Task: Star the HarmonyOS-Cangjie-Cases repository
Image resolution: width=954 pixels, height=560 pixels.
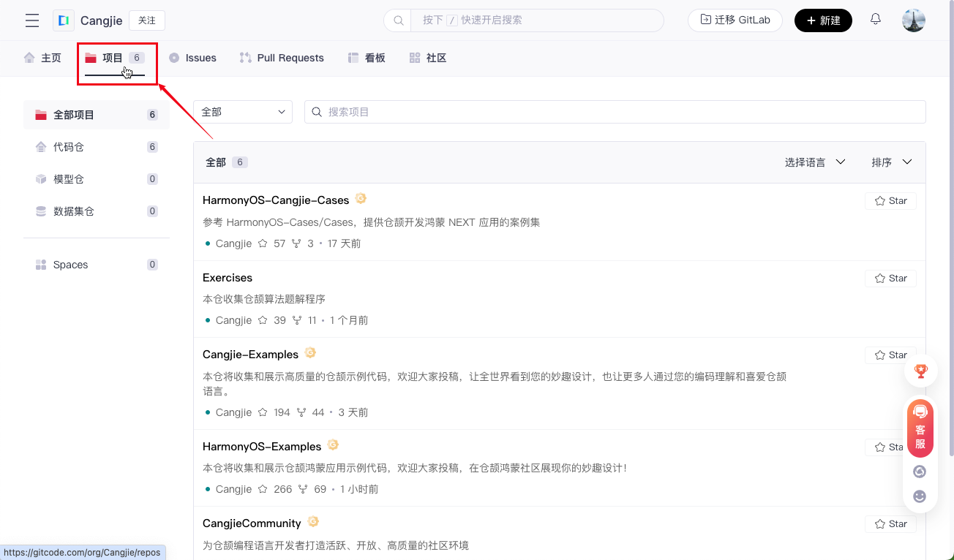Action: tap(890, 201)
